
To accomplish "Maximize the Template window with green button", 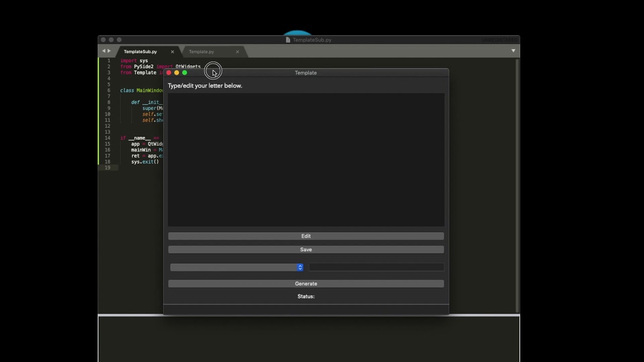I will pyautogui.click(x=185, y=73).
